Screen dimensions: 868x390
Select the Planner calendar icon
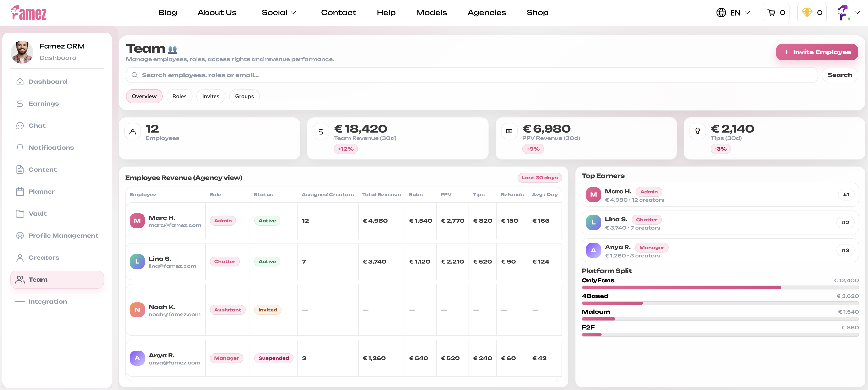point(20,191)
